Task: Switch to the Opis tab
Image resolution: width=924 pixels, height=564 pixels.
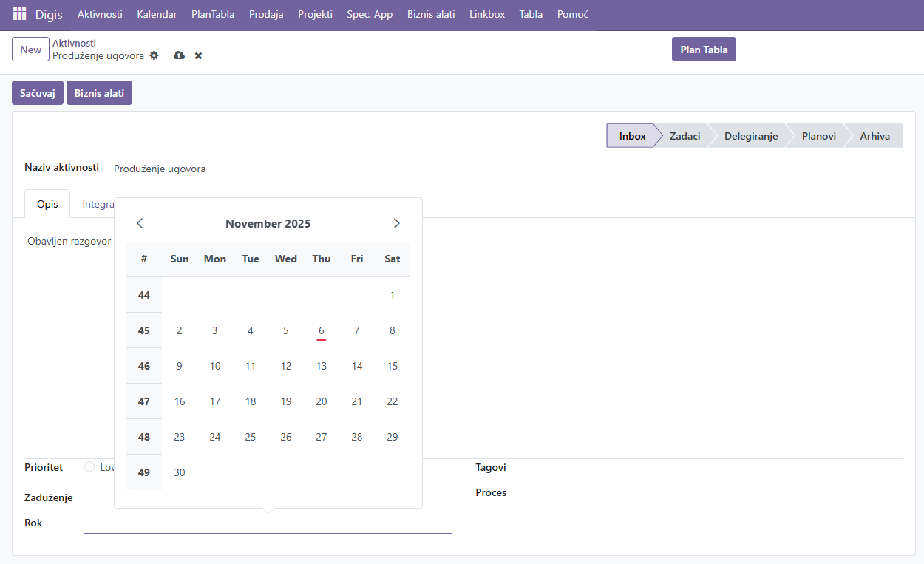Action: pyautogui.click(x=47, y=204)
